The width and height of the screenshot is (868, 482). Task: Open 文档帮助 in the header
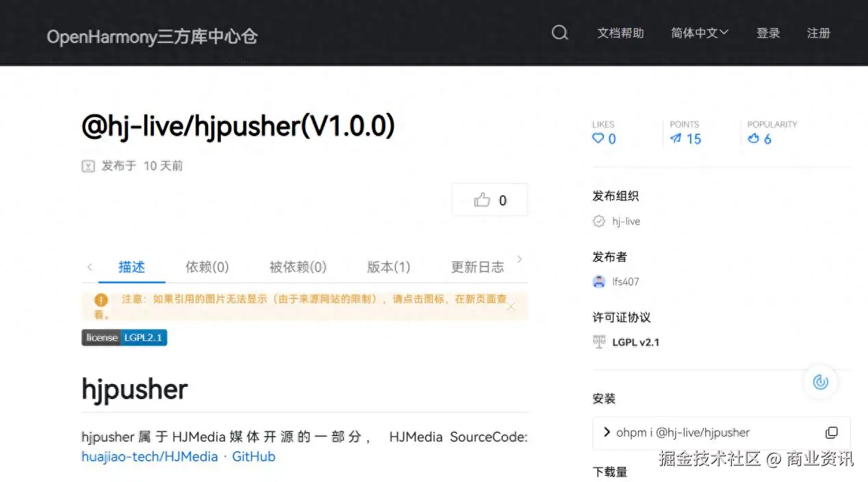(x=620, y=33)
